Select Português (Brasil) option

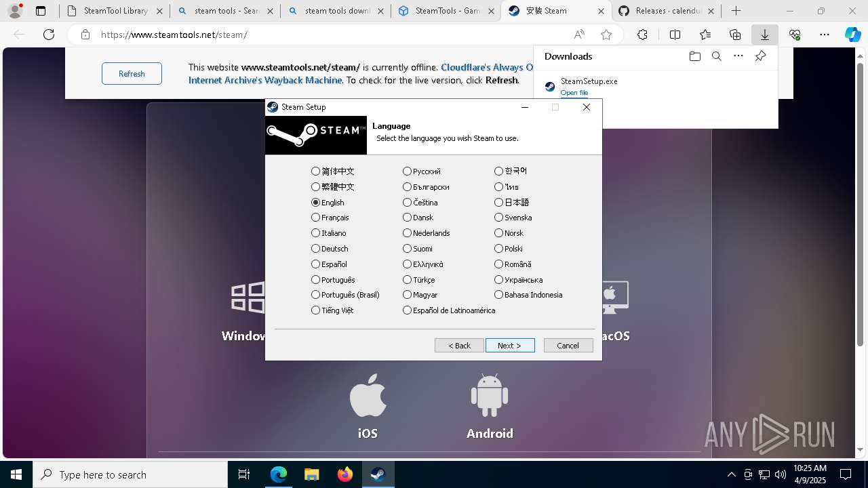(346, 295)
